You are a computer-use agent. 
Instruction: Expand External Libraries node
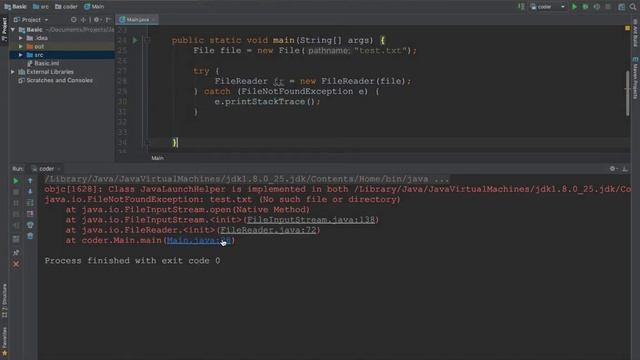coord(13,72)
